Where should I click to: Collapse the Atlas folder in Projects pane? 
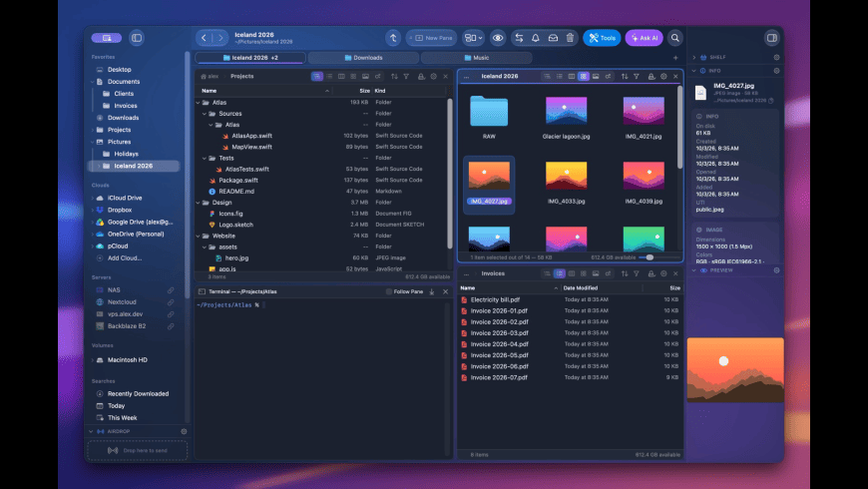tap(199, 103)
